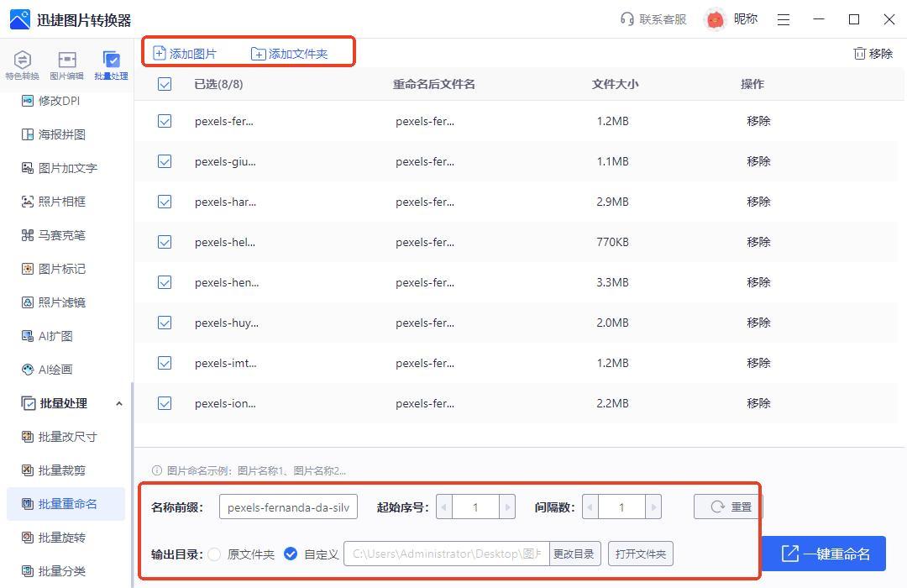This screenshot has width=907, height=588.
Task: Select the 原文件夹 output radio button
Action: coord(215,554)
